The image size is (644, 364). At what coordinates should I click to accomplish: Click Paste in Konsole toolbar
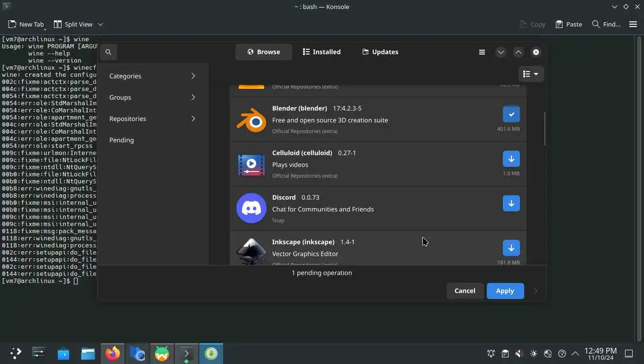click(569, 24)
